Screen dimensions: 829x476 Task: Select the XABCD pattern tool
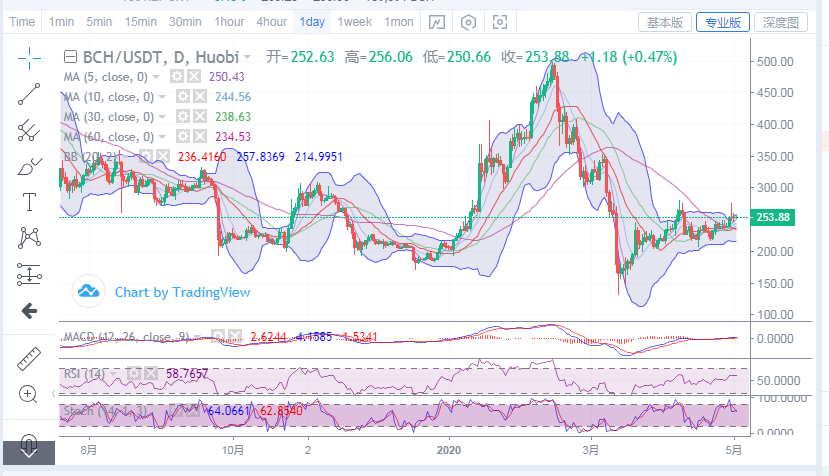29,237
